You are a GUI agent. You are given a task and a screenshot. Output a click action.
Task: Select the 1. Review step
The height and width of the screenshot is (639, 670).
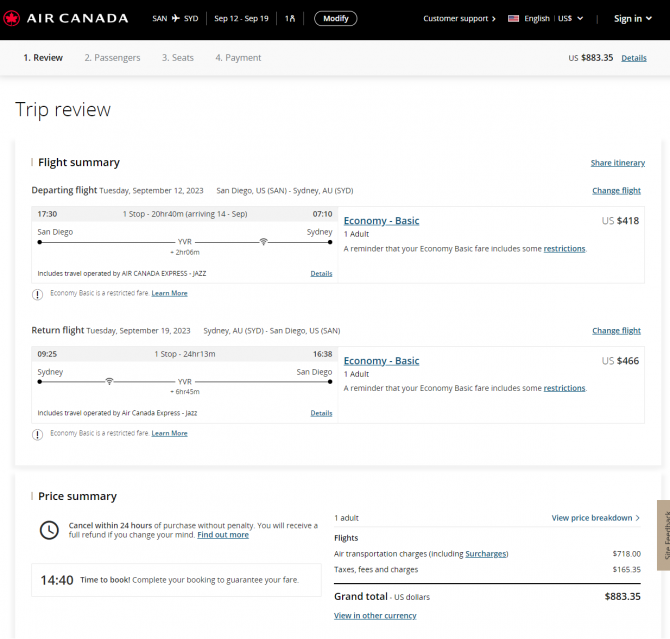(x=43, y=58)
